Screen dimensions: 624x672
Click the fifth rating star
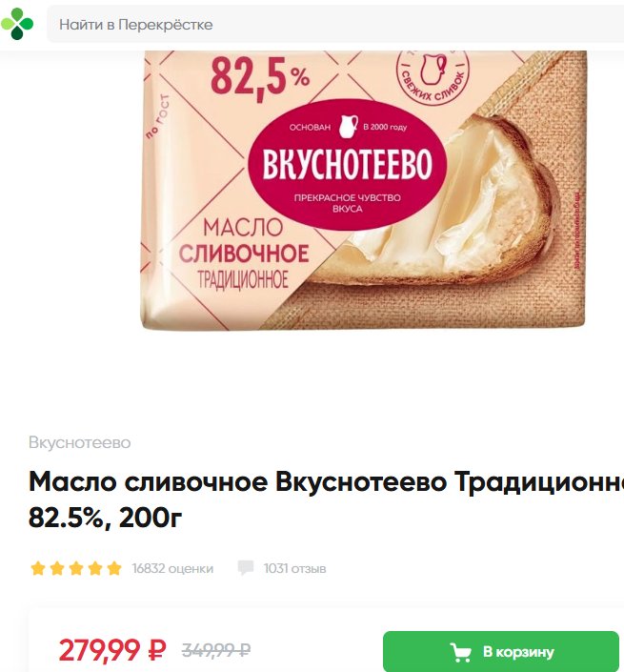coord(114,569)
